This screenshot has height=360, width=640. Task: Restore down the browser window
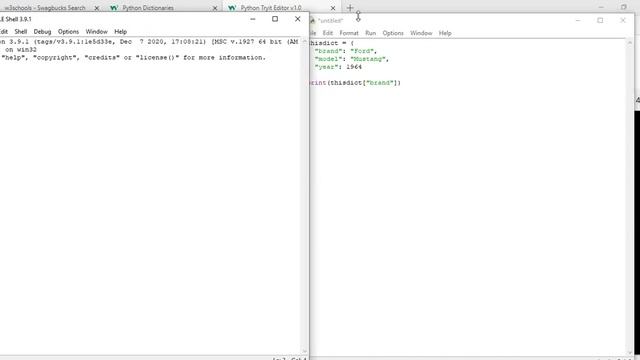(x=624, y=7)
